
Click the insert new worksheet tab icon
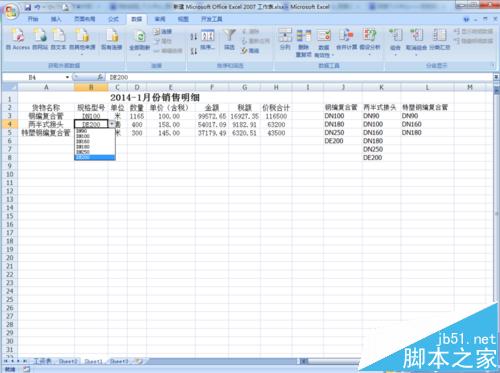139,361
